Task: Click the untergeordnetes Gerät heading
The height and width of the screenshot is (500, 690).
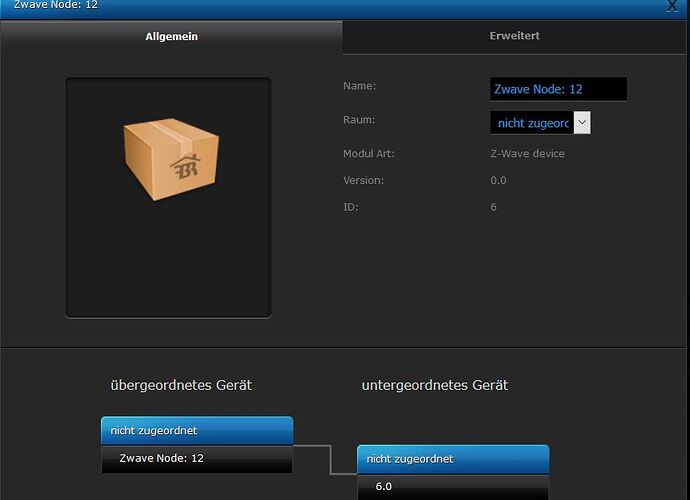Action: (434, 385)
